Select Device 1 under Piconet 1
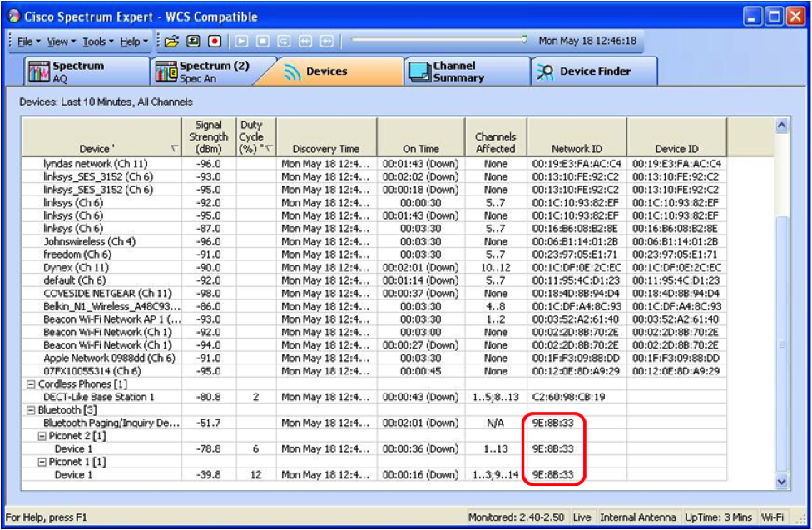The width and height of the screenshot is (812, 530). click(x=374, y=474)
